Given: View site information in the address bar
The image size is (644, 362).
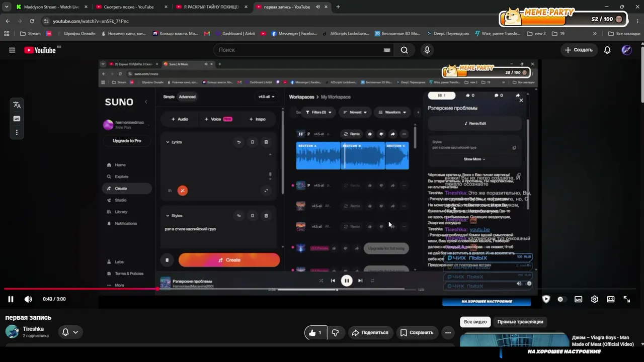Looking at the screenshot, I should pyautogui.click(x=46, y=21).
